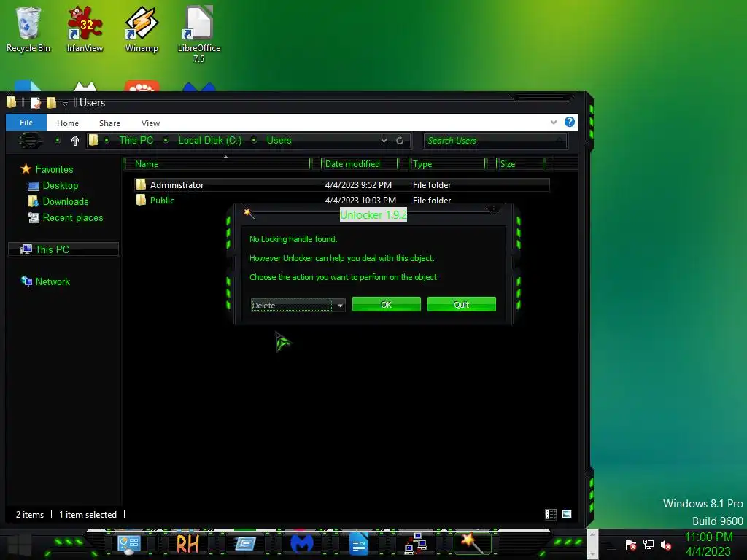Screen dimensions: 747x560
Task: Sort by the Type column header
Action: coord(447,164)
